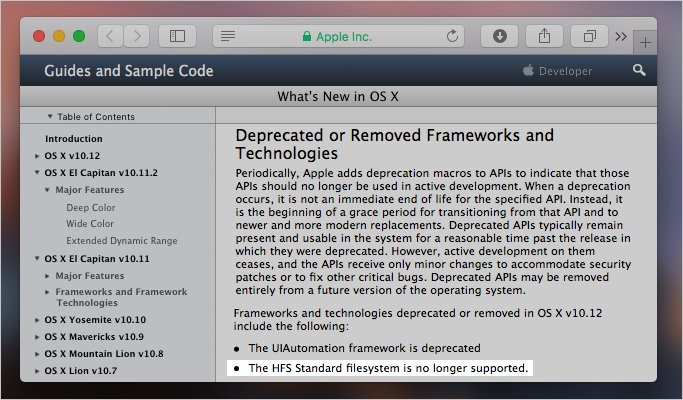Image resolution: width=683 pixels, height=400 pixels.
Task: Go forward with Safari's forward arrow
Action: point(137,36)
